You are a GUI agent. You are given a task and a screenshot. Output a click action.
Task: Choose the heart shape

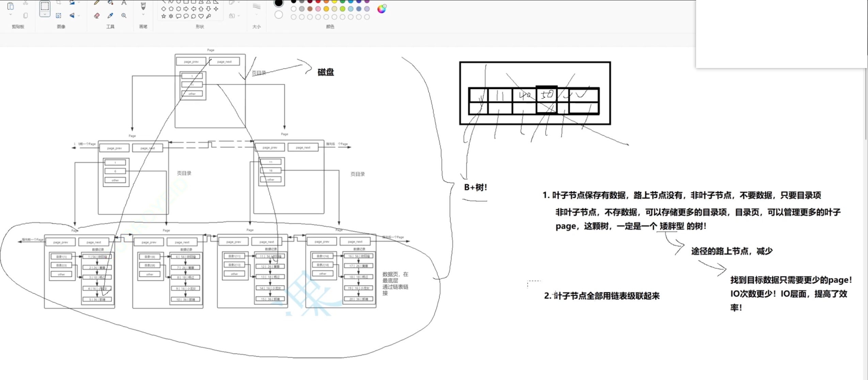pyautogui.click(x=201, y=16)
